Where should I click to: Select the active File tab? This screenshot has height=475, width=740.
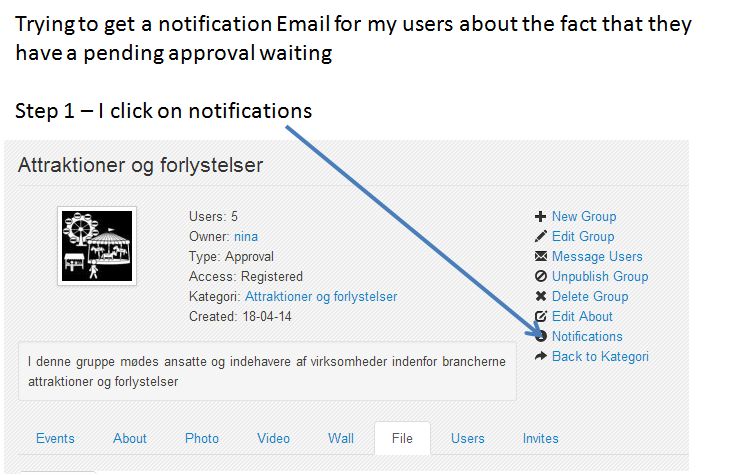click(x=402, y=438)
